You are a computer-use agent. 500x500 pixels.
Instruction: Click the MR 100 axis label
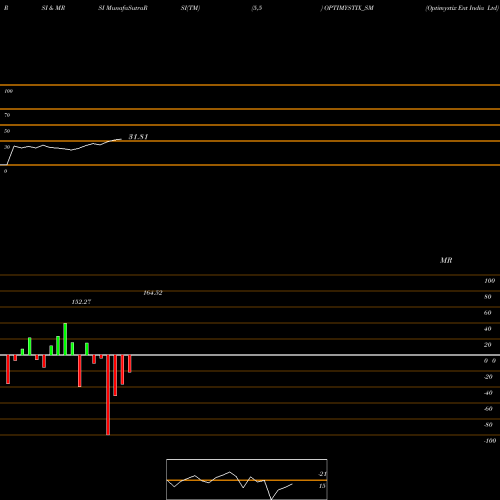click(x=489, y=281)
